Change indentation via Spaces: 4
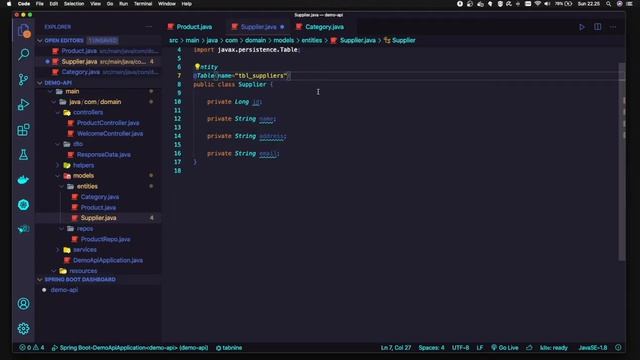This screenshot has width=640, height=360. [x=431, y=348]
